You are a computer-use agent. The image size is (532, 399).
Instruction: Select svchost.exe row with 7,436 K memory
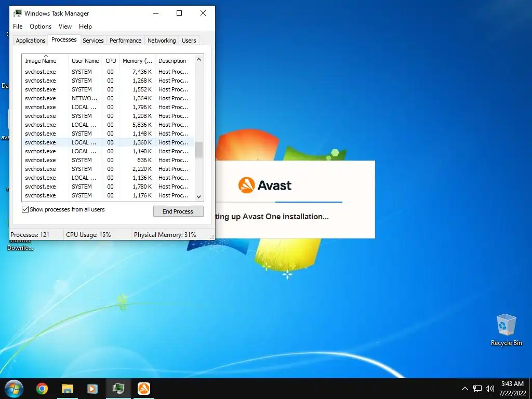tap(108, 72)
